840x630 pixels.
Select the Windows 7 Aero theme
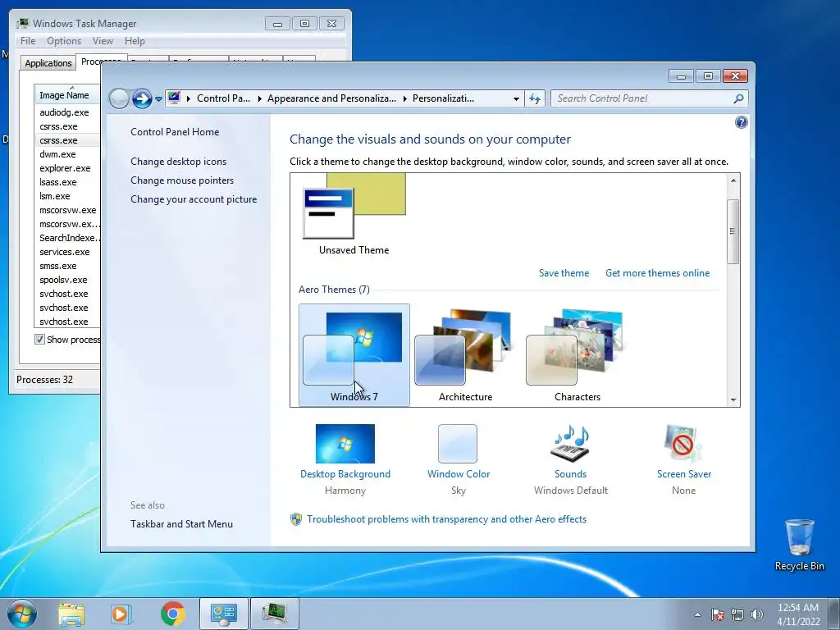354,355
